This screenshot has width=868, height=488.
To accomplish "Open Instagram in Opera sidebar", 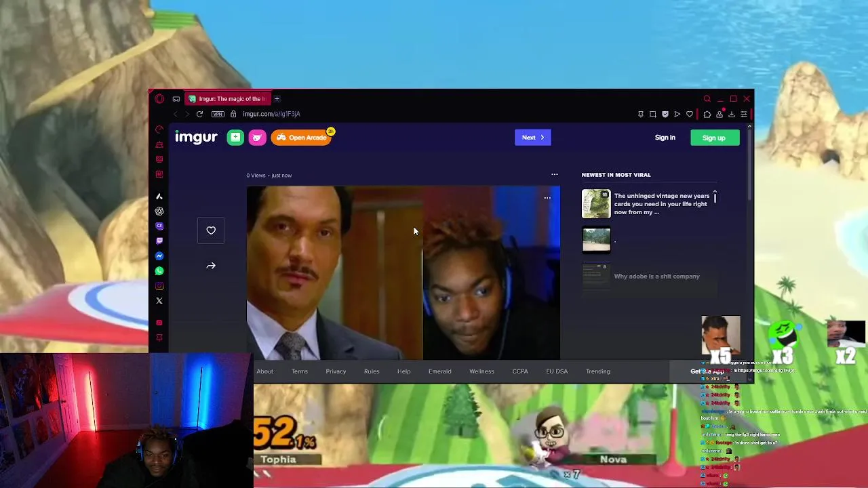I will pyautogui.click(x=159, y=286).
